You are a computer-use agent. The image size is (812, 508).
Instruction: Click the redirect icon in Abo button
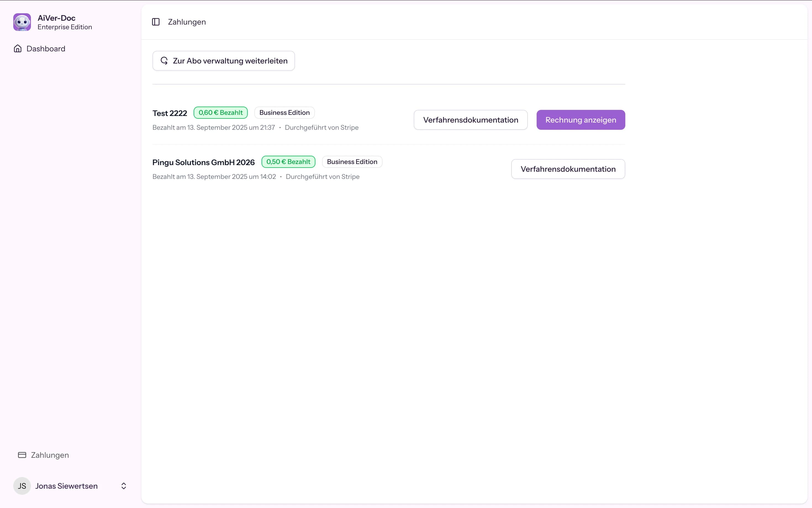(164, 61)
